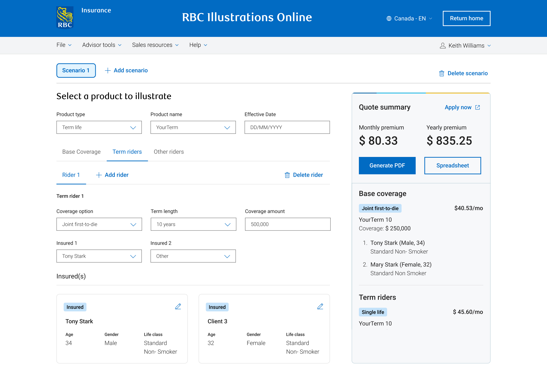Edit Tony Stark insured card pencil icon
The height and width of the screenshot is (392, 547).
click(x=178, y=306)
